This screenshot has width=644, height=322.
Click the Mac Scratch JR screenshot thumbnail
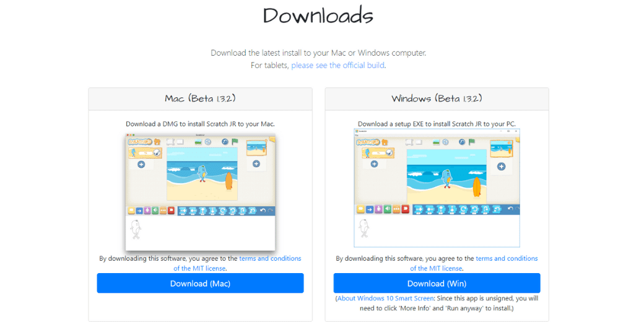[201, 192]
